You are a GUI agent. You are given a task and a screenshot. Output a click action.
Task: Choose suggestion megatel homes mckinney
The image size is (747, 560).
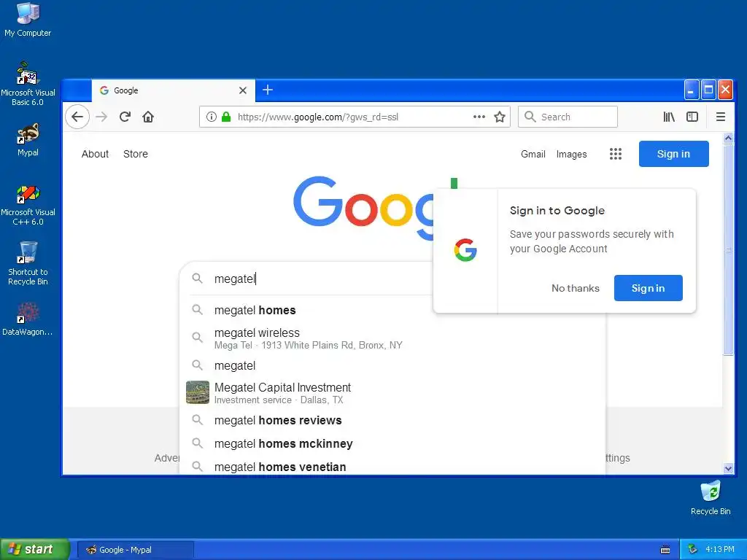click(392, 444)
